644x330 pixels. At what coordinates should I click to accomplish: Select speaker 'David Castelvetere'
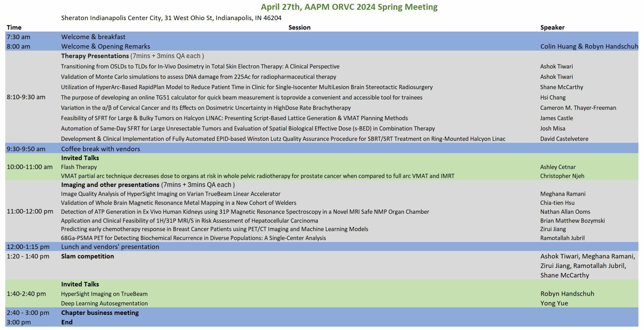564,139
